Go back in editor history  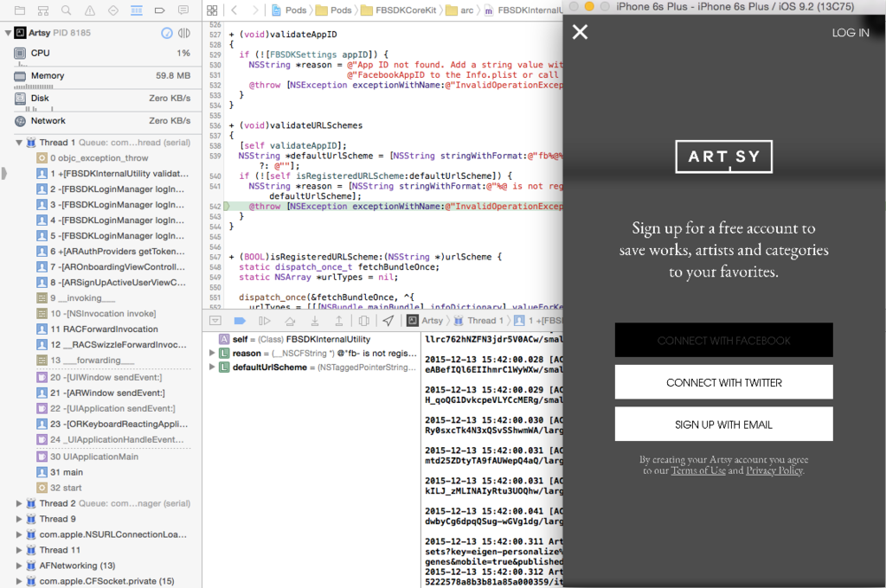(x=234, y=10)
